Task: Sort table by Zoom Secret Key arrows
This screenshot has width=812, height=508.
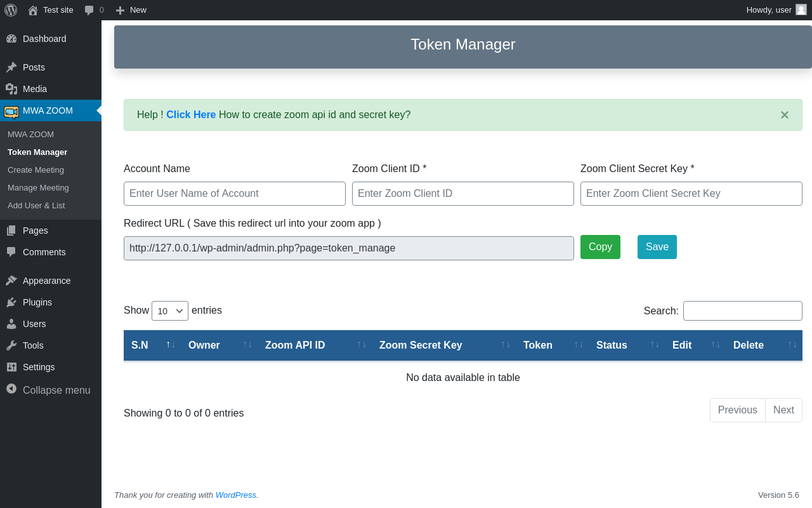Action: [506, 344]
